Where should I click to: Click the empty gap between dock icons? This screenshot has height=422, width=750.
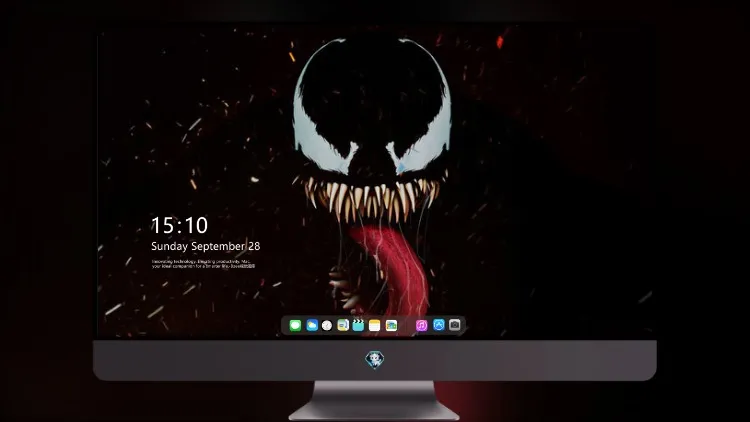(406, 325)
